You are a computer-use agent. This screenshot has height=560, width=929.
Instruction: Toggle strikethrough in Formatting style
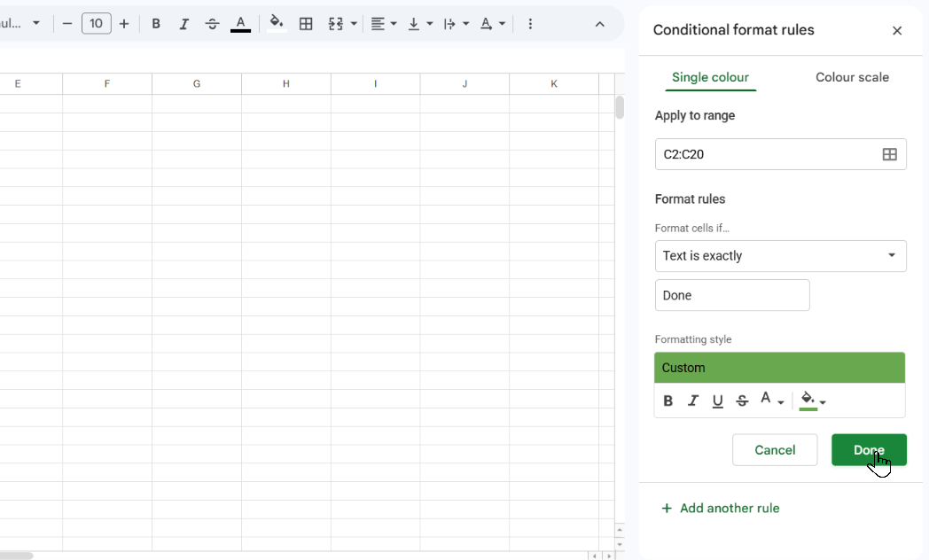742,401
